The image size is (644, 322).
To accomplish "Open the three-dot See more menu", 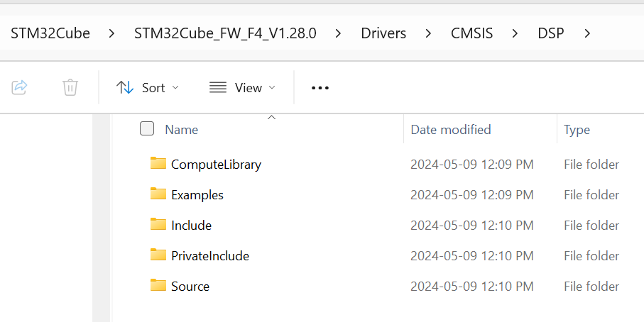I will (x=320, y=88).
